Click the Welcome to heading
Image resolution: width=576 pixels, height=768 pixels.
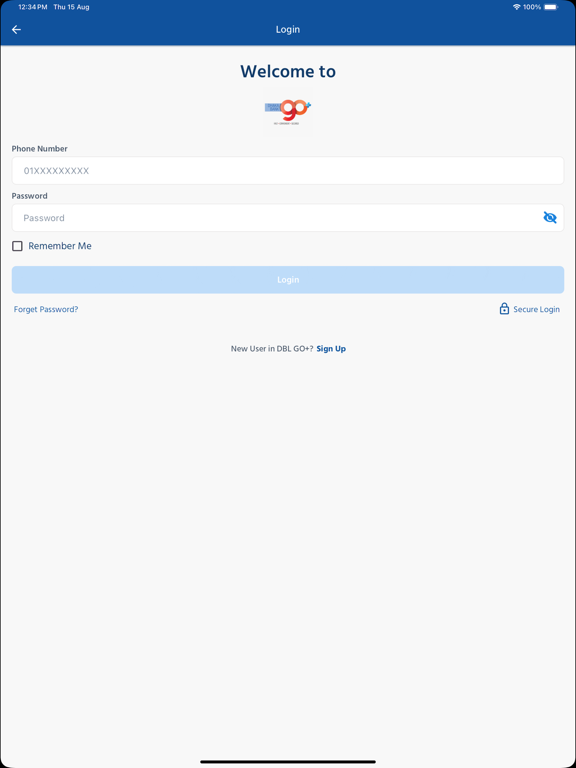pos(288,72)
